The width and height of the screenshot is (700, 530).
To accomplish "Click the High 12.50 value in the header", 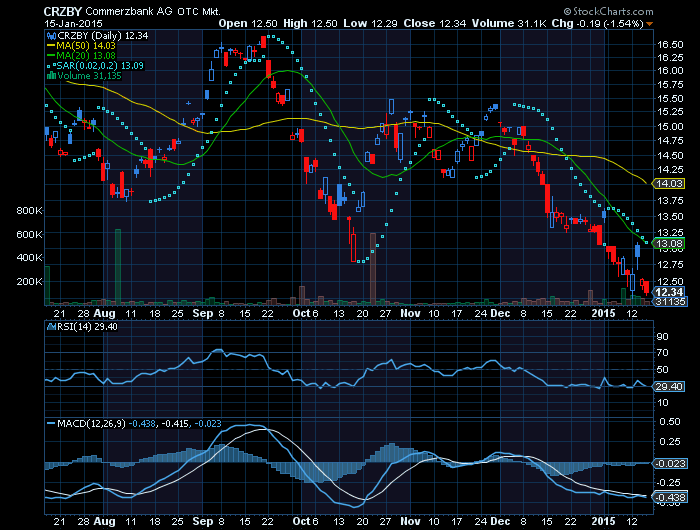I will click(310, 24).
